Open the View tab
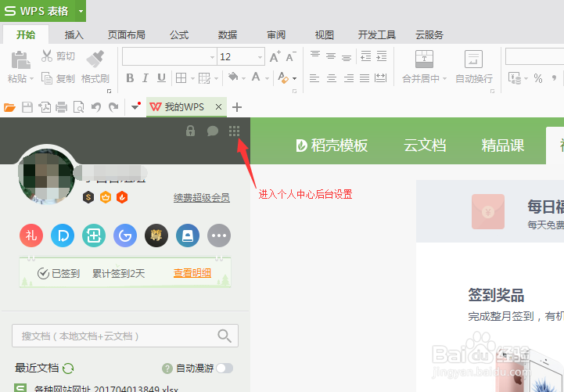 (x=325, y=35)
